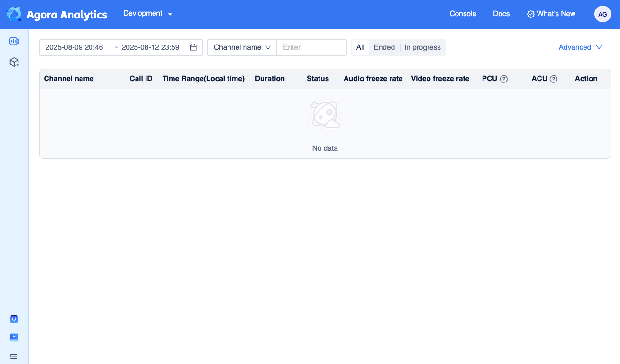This screenshot has width=620, height=364.
Task: Open the call search sidebar icon
Action: click(14, 41)
